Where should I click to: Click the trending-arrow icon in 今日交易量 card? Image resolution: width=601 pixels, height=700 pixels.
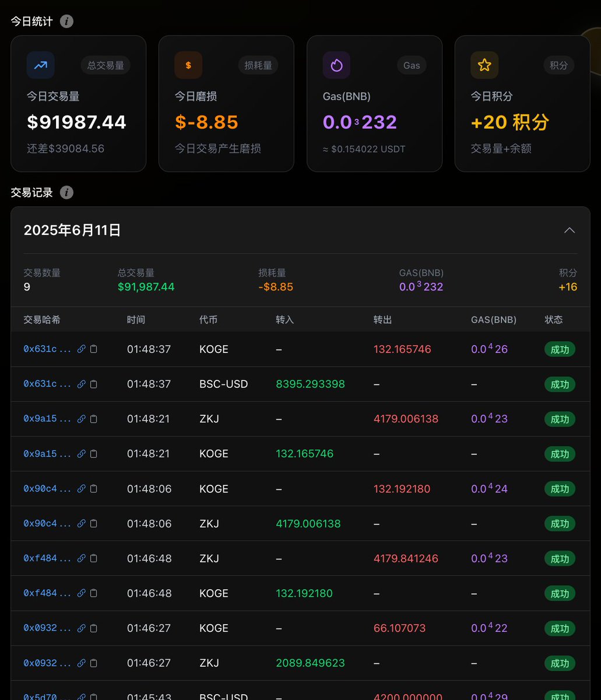[41, 65]
